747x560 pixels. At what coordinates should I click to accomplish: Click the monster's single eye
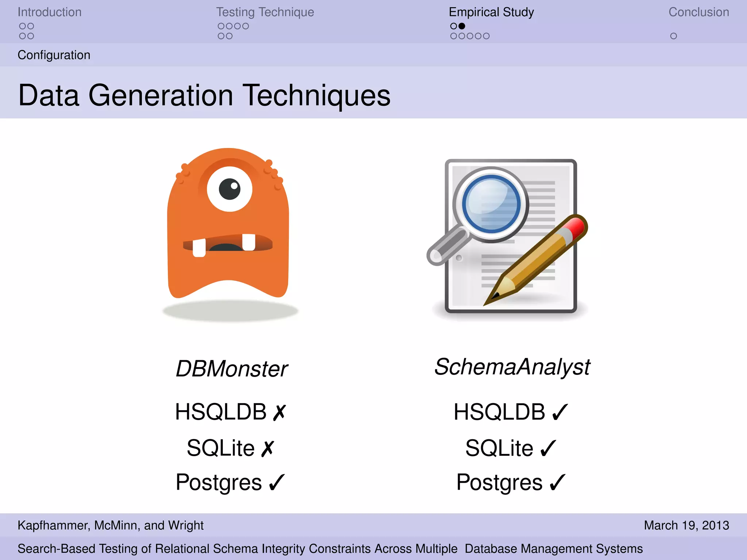[229, 189]
